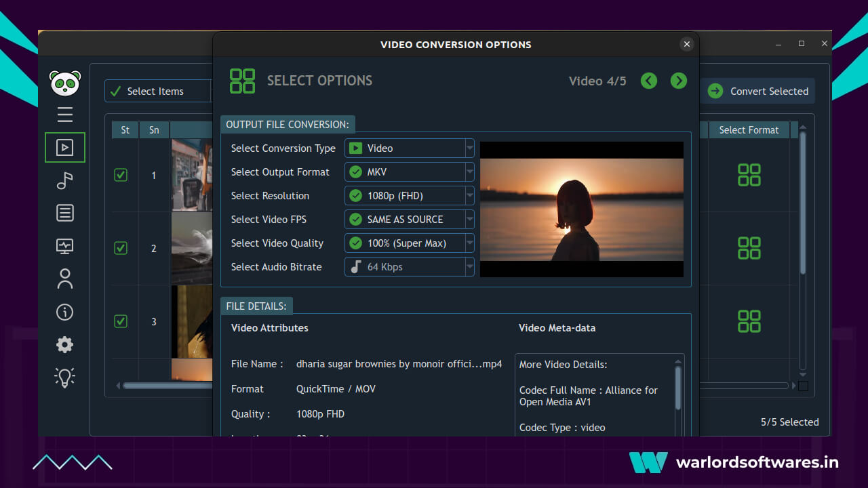Click the info icon in the sidebar
The height and width of the screenshot is (488, 868).
coord(64,312)
